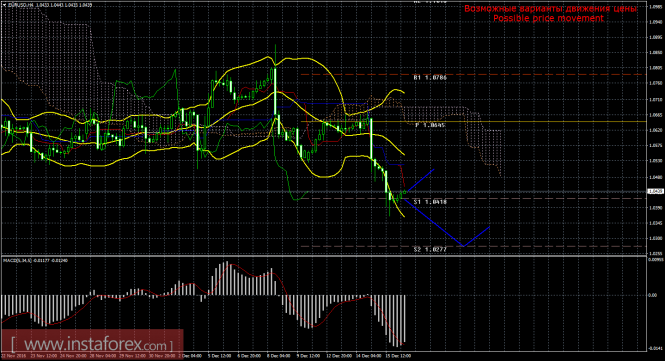Select the S2 1.0277 support level label
The image size is (665, 361).
click(430, 249)
